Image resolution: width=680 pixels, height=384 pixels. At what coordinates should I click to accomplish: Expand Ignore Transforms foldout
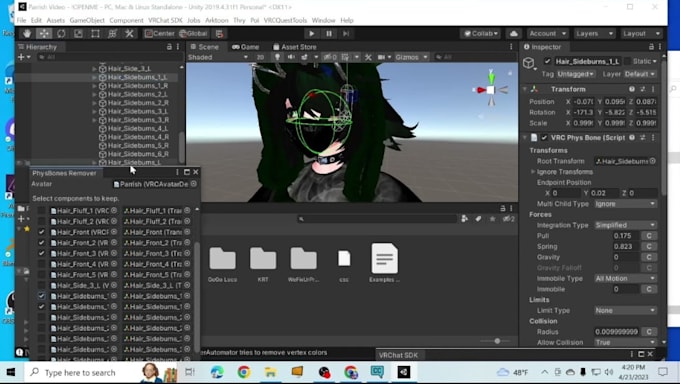pos(533,172)
